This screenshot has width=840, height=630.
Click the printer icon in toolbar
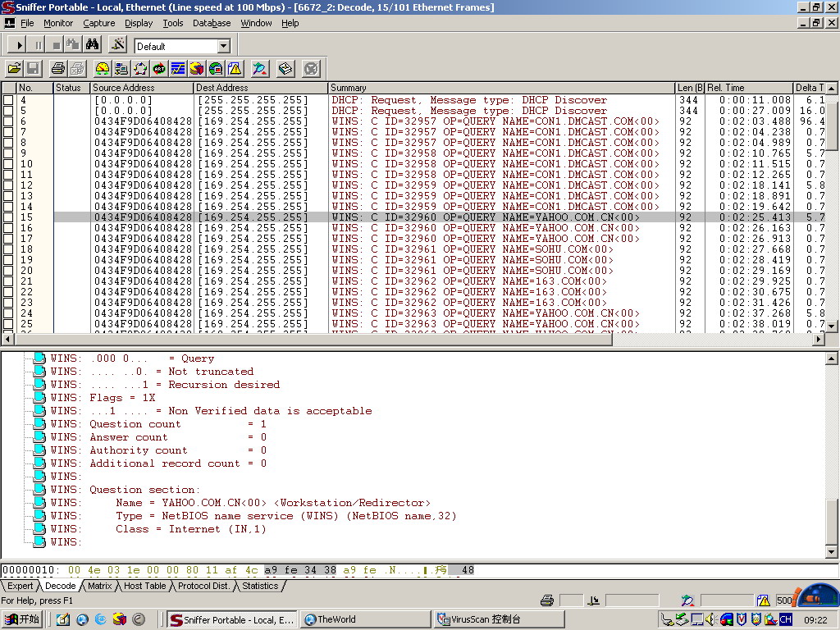(58, 68)
